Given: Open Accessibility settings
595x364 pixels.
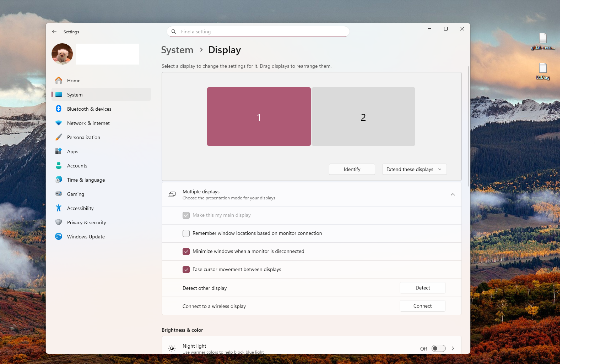Looking at the screenshot, I should (x=101, y=208).
